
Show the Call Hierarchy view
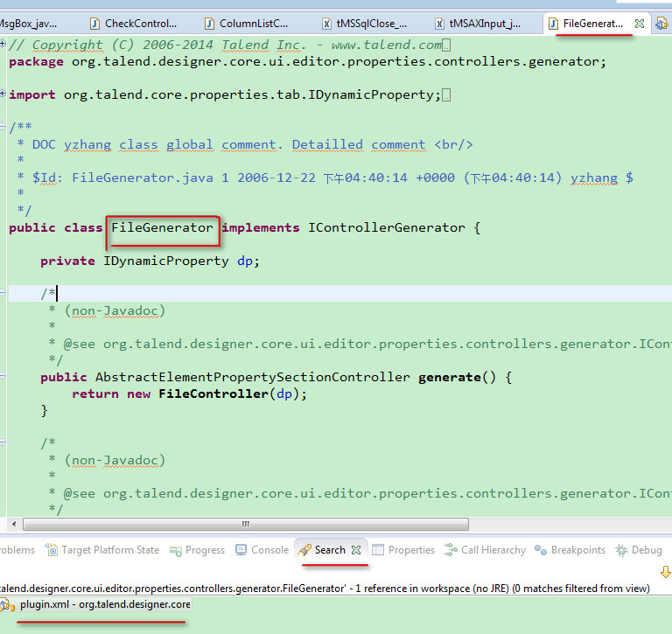[485, 550]
